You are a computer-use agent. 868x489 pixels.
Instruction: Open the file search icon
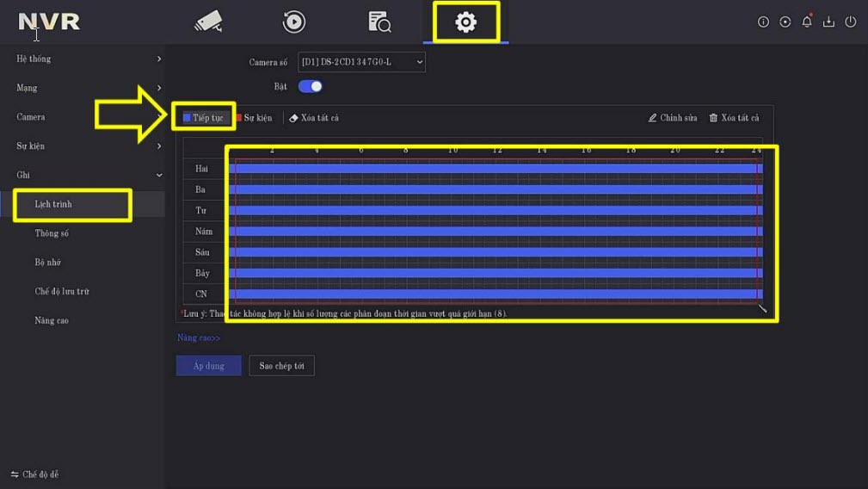(x=379, y=22)
